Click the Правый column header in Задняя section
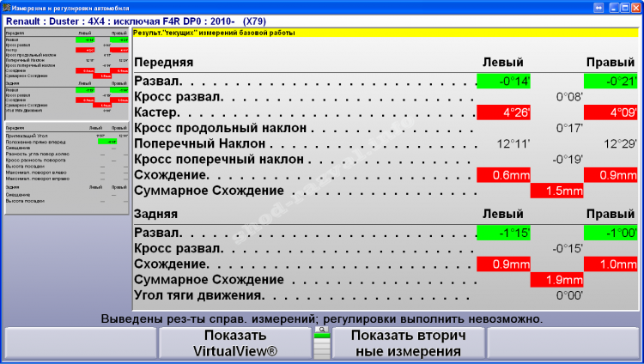 (611, 214)
